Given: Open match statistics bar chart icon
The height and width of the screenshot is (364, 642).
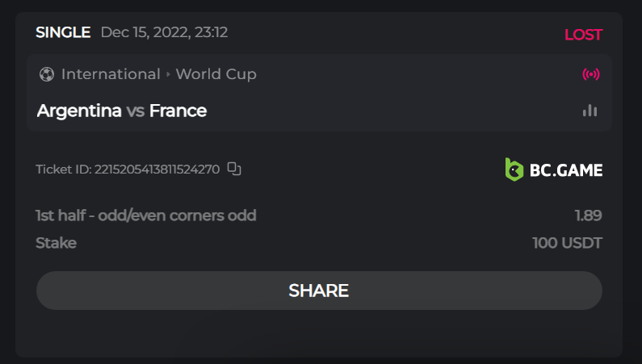Looking at the screenshot, I should point(590,111).
